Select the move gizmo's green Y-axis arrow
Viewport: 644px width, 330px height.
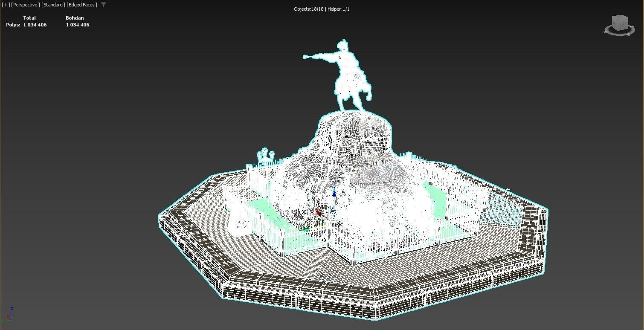click(x=305, y=229)
